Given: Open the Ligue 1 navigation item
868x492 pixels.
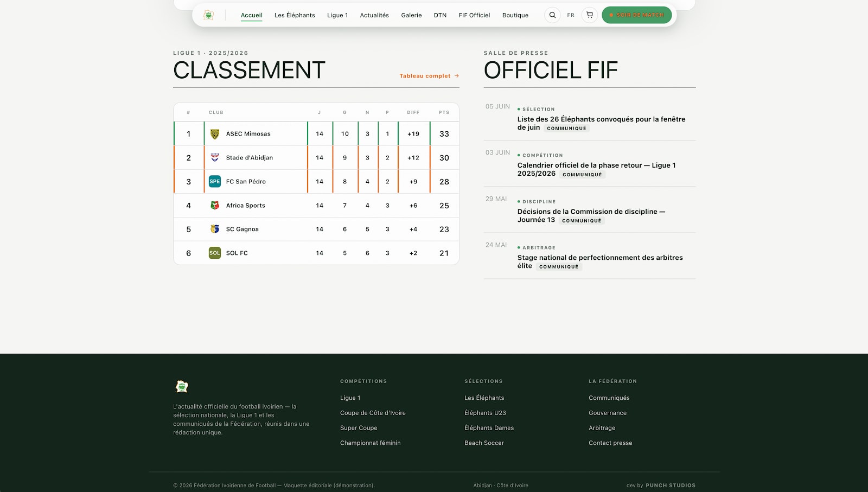Looking at the screenshot, I should [x=337, y=15].
